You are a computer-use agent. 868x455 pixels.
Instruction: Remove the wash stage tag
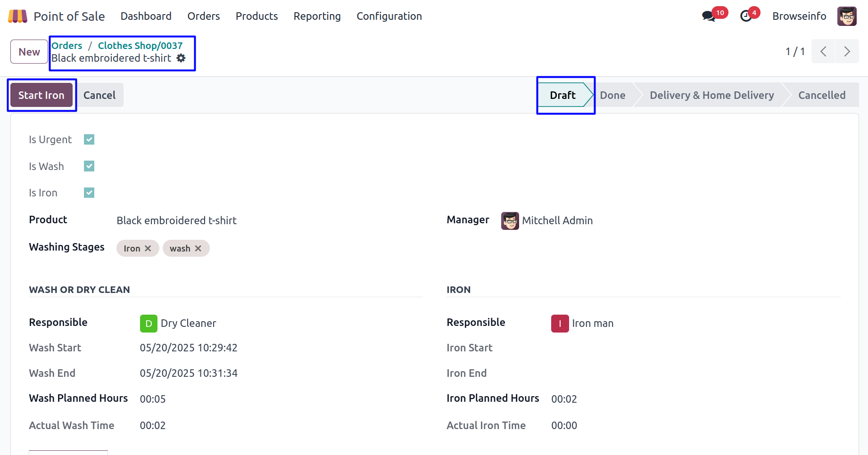click(198, 248)
